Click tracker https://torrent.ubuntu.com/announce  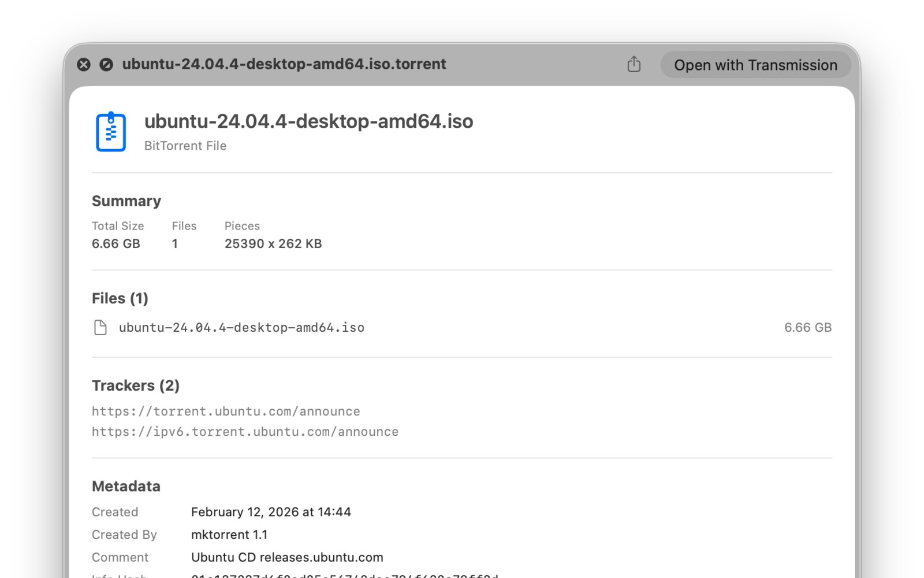[226, 411]
